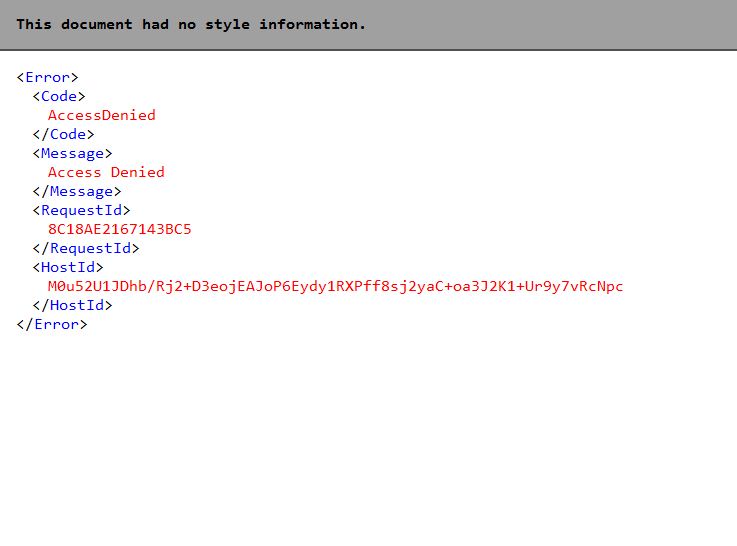Click the opening RequestId tag

click(81, 211)
